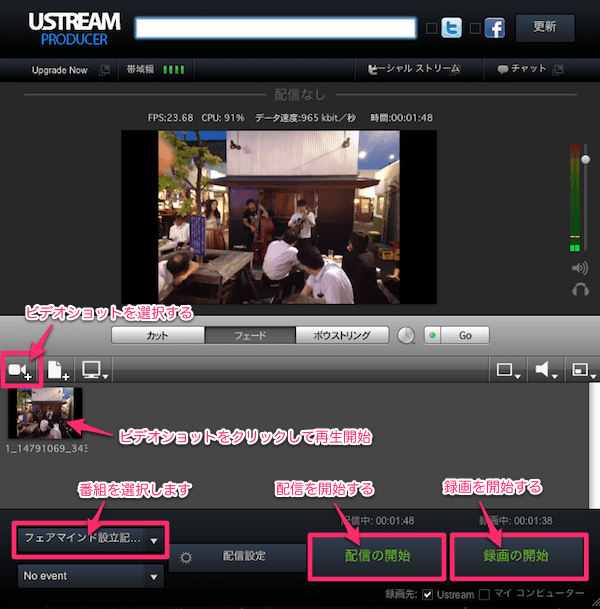Screen dimensions: 600x609
Task: Click the green bandwidth indicator bars
Action: (x=174, y=70)
